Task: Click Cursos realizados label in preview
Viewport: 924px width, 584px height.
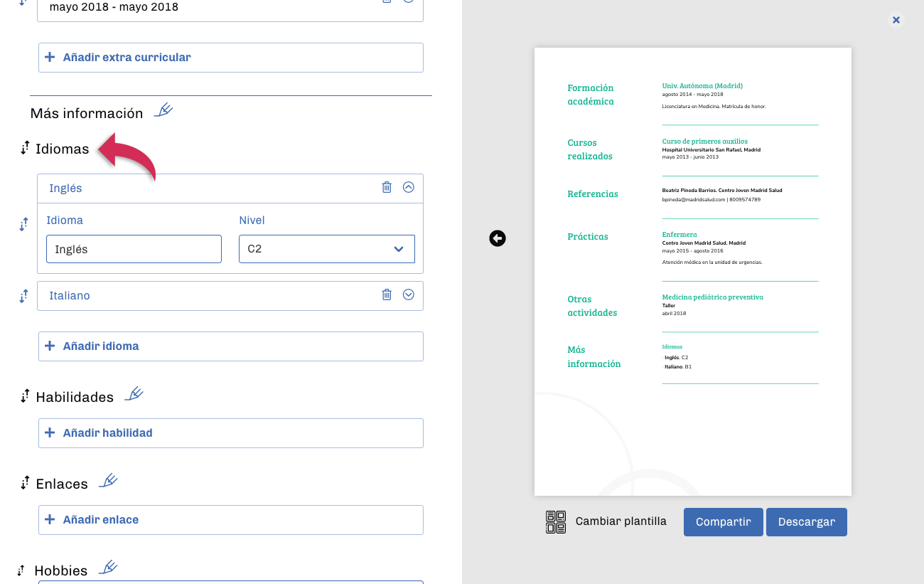Action: click(590, 149)
